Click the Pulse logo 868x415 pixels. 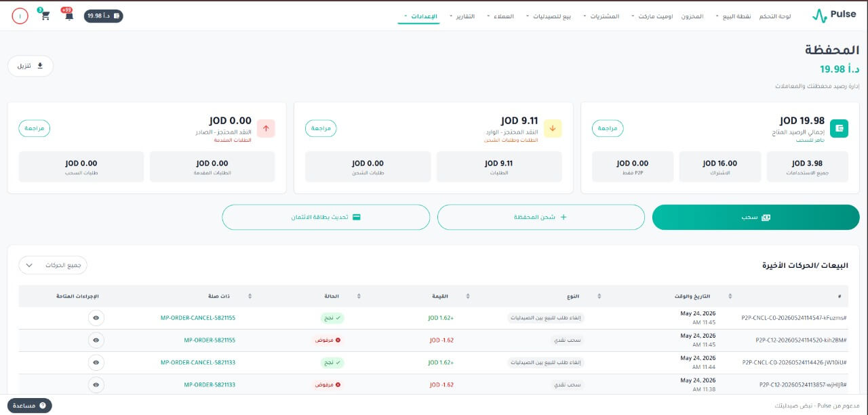833,16
